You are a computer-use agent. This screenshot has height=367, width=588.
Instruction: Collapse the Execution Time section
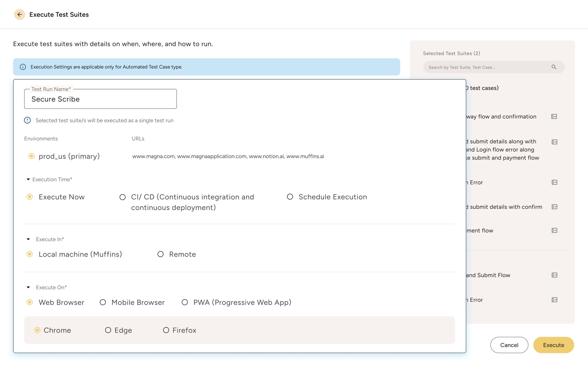click(x=28, y=179)
